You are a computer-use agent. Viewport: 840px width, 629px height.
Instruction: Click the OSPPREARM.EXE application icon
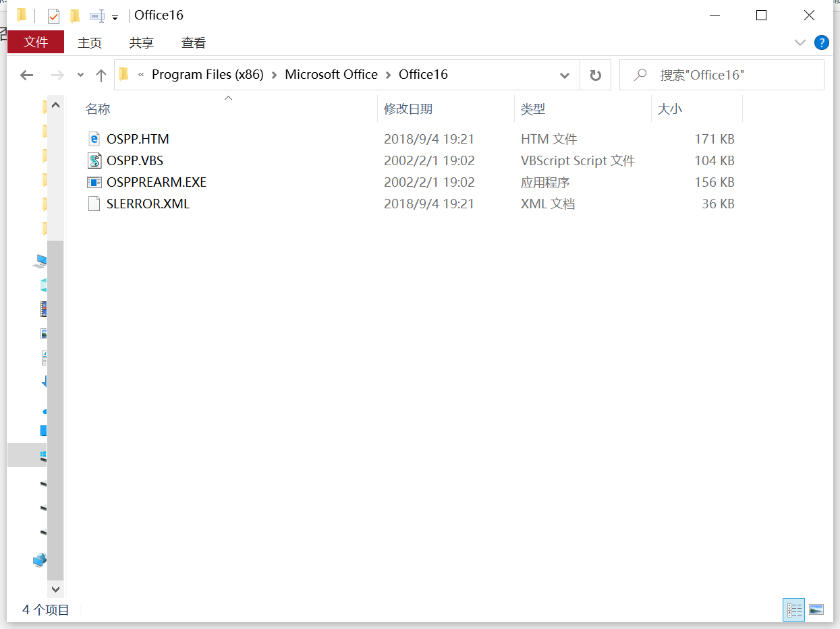(94, 182)
